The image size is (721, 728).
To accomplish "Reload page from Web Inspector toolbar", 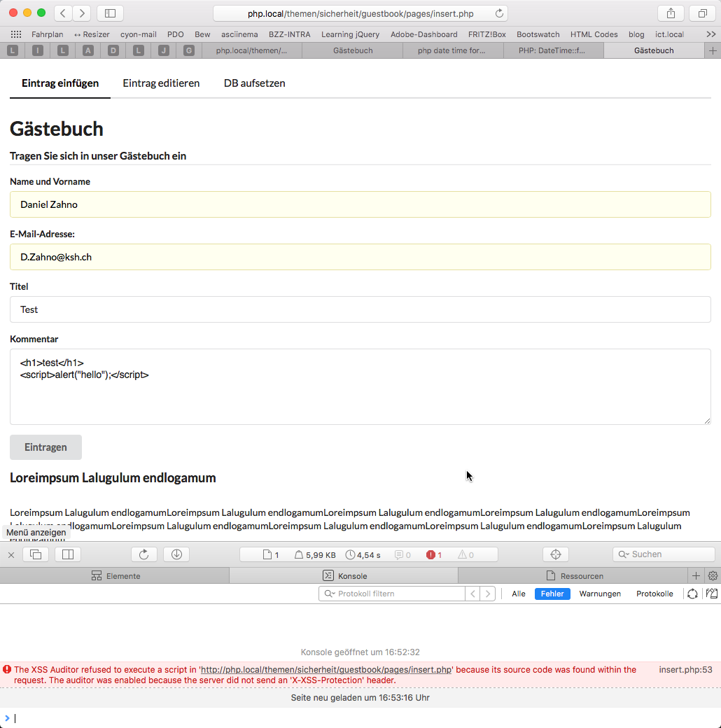I will click(x=144, y=554).
